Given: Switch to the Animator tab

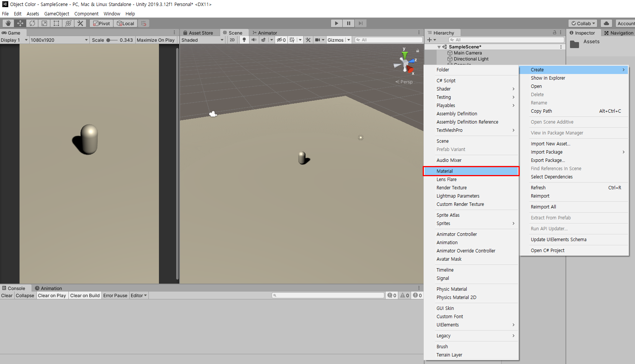Looking at the screenshot, I should pyautogui.click(x=265, y=33).
